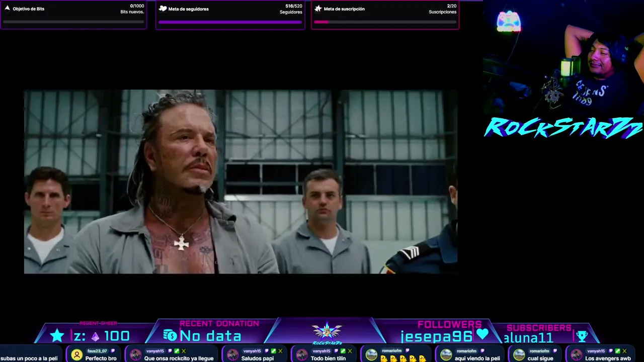Click the 'Saludos papi' chat message
Viewport: 644px width, 362px height.
click(258, 358)
